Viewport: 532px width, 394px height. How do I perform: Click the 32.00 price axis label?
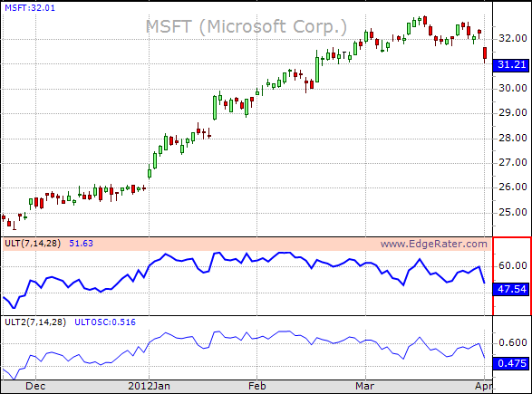(x=513, y=38)
